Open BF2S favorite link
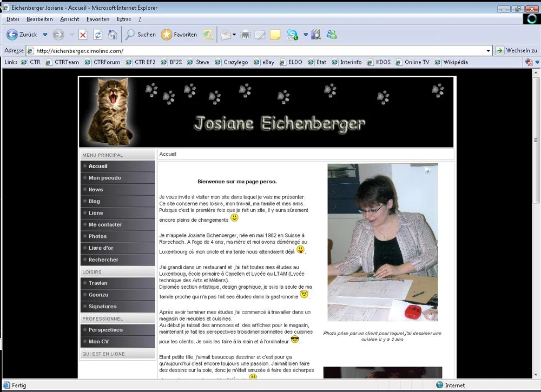Screen dimensions: 541x392 [171, 62]
